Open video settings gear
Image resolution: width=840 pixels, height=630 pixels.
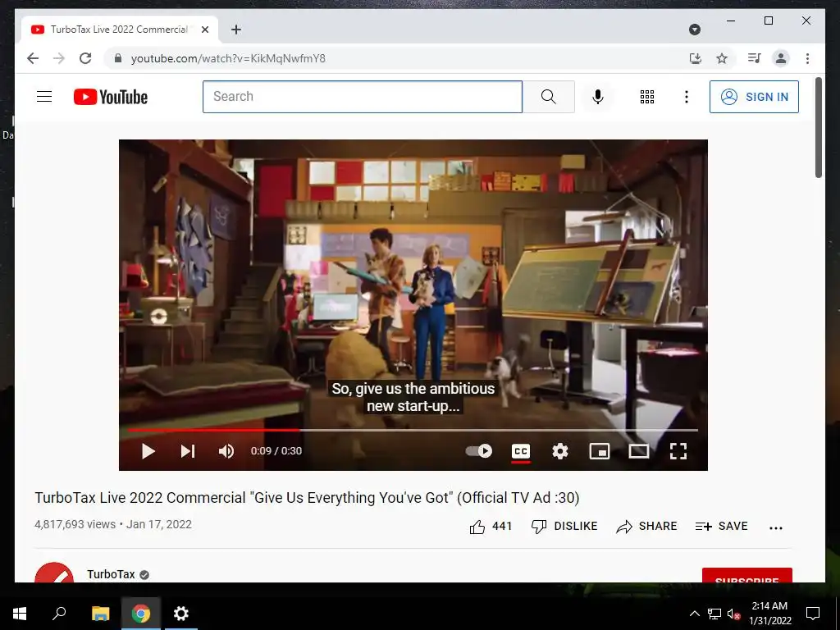click(559, 451)
